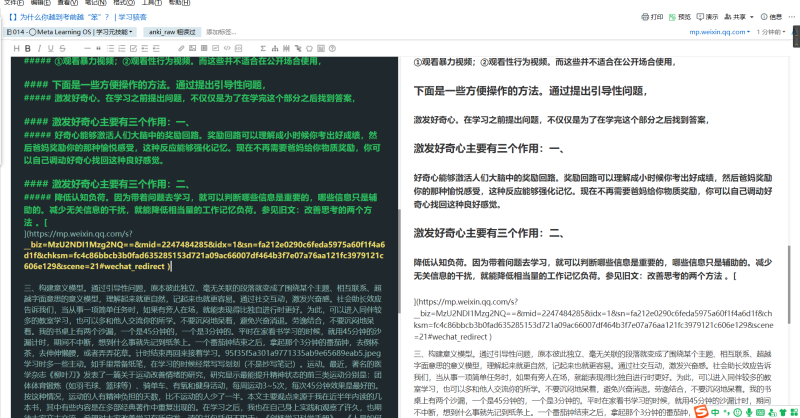Open the mp.weixin.qq.com source URL dropdown

719,32
